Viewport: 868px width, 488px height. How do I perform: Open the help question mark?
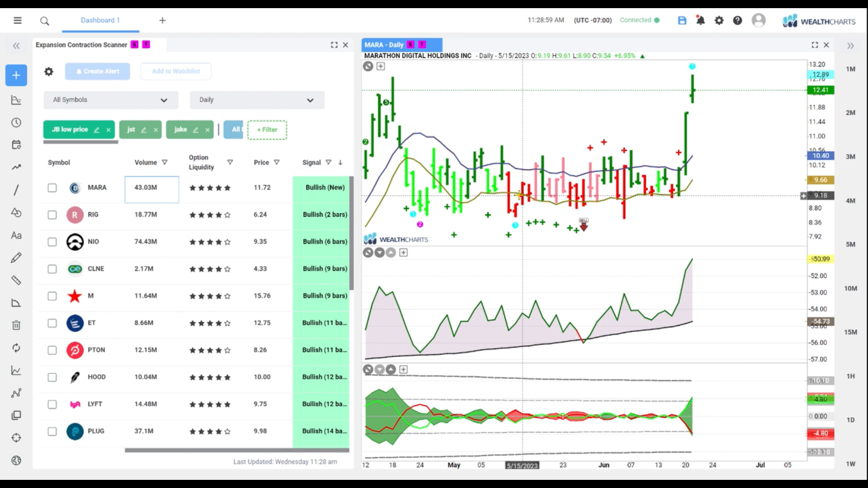(x=737, y=20)
